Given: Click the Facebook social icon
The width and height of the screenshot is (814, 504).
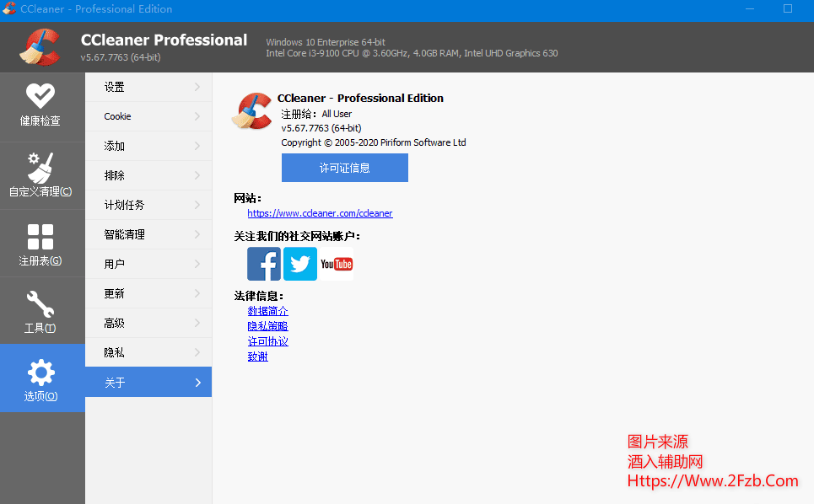Looking at the screenshot, I should point(264,264).
